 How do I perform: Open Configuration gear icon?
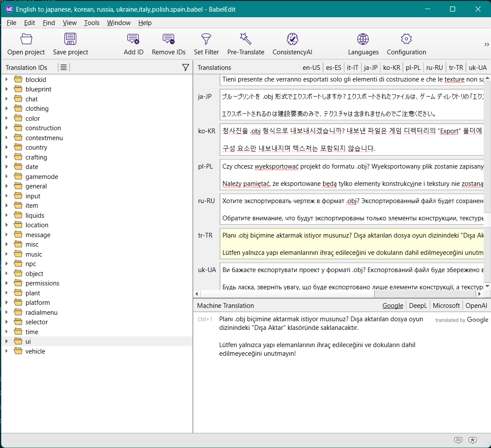406,40
